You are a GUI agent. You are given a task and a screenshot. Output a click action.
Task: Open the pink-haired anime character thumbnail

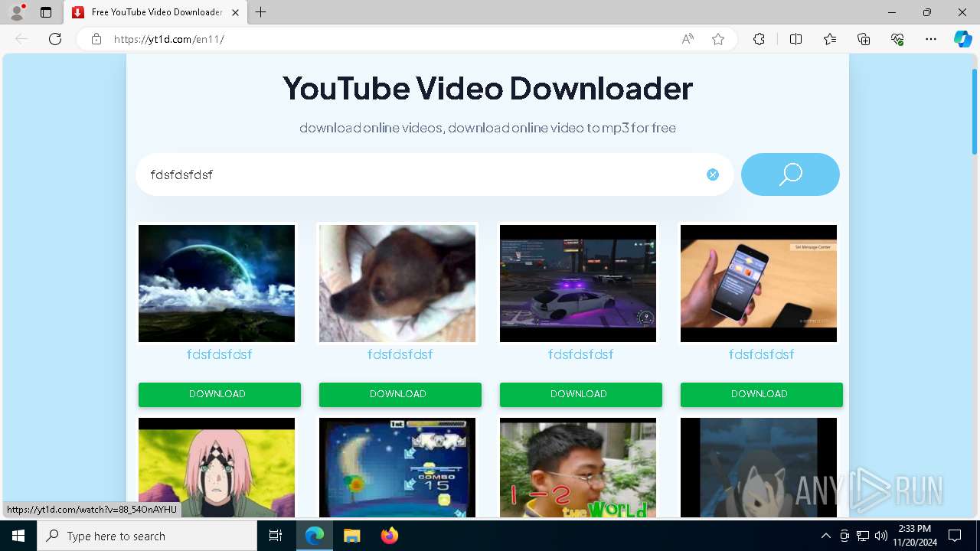tap(217, 468)
